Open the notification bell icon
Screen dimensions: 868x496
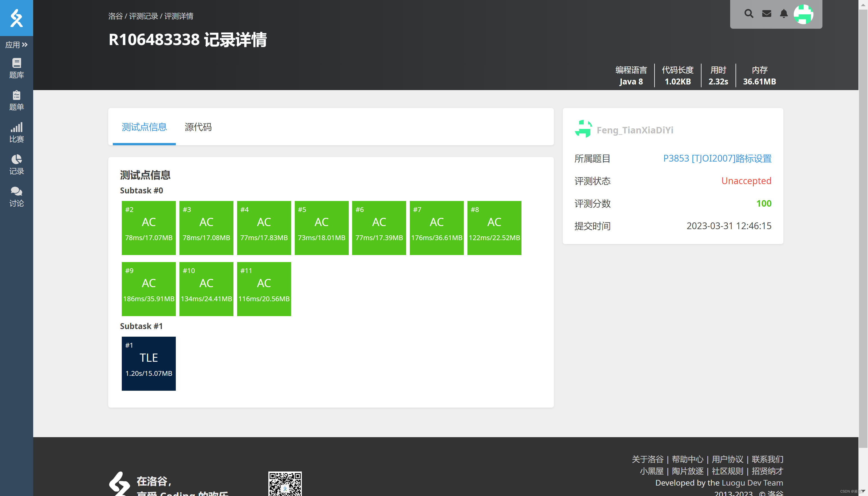click(784, 14)
